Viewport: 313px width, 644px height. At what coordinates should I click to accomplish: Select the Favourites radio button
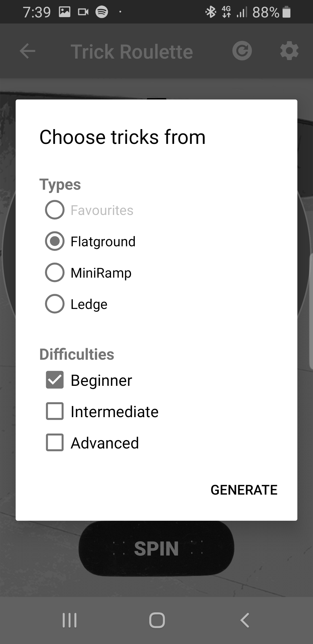click(55, 210)
